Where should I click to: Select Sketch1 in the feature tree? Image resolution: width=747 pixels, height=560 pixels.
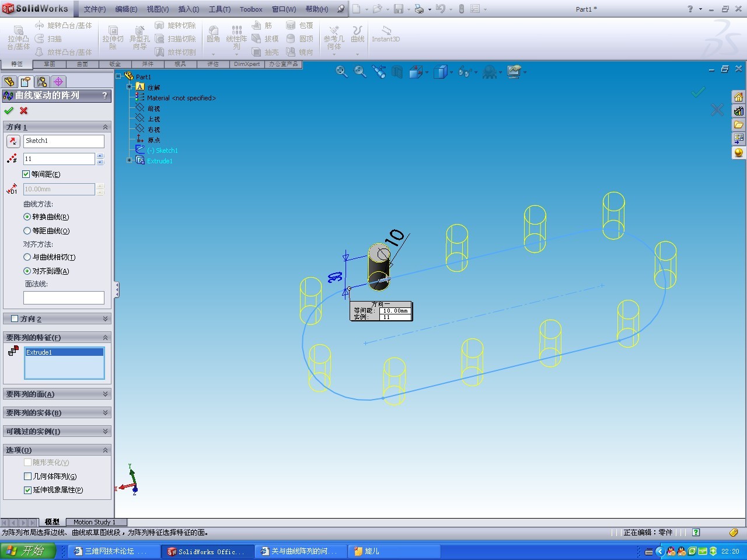[x=166, y=150]
